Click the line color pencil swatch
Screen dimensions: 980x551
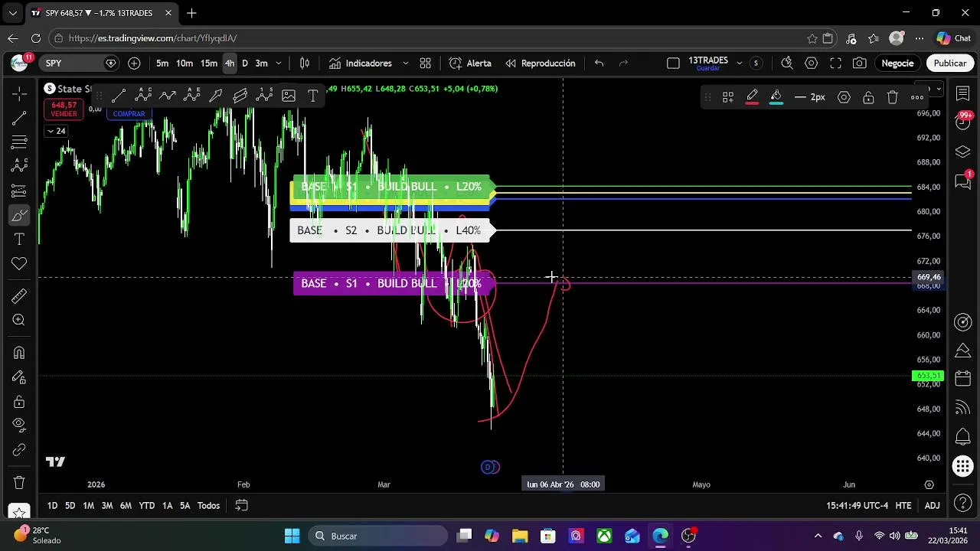click(x=752, y=97)
